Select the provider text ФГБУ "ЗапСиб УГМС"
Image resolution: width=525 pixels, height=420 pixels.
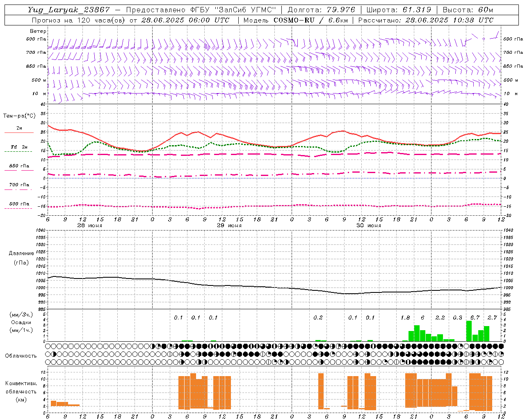coord(233,10)
